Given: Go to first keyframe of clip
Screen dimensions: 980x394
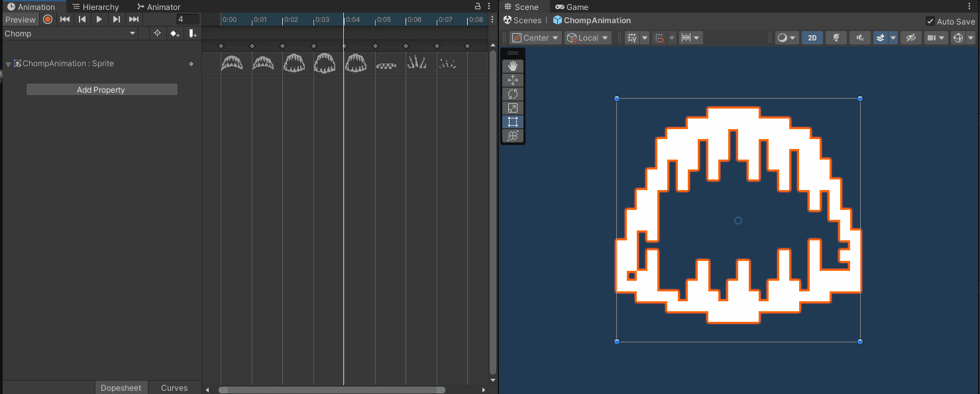Looking at the screenshot, I should tap(65, 19).
